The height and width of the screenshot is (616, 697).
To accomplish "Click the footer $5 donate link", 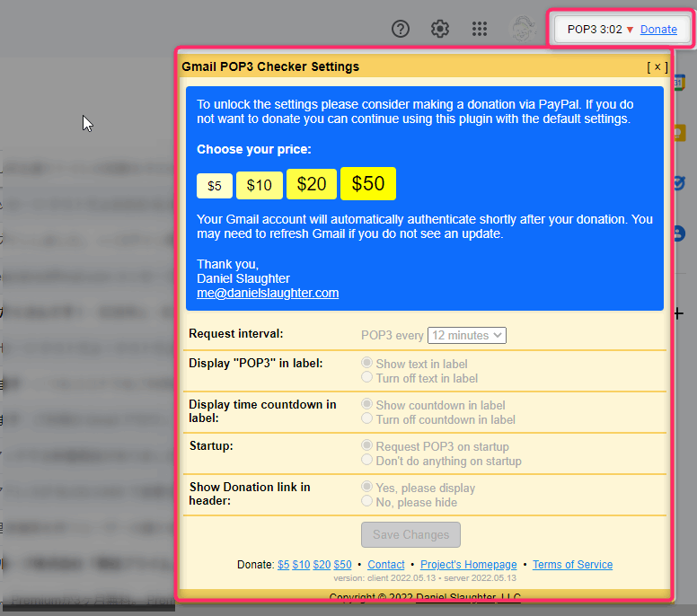I will [x=283, y=565].
